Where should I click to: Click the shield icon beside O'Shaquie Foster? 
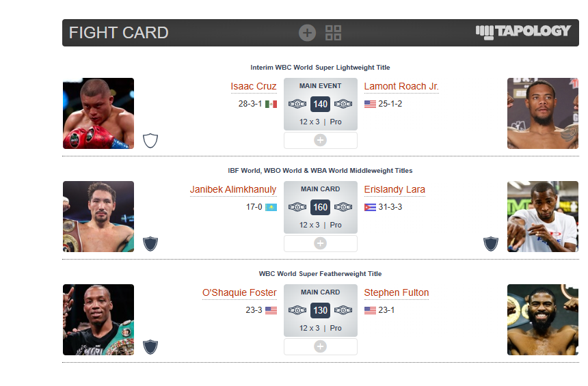(x=150, y=347)
